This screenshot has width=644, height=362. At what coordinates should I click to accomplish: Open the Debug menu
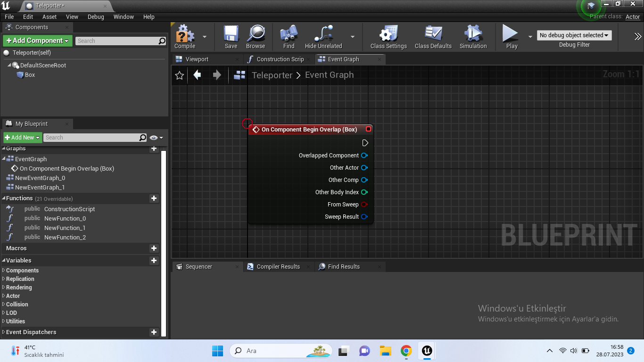click(96, 17)
